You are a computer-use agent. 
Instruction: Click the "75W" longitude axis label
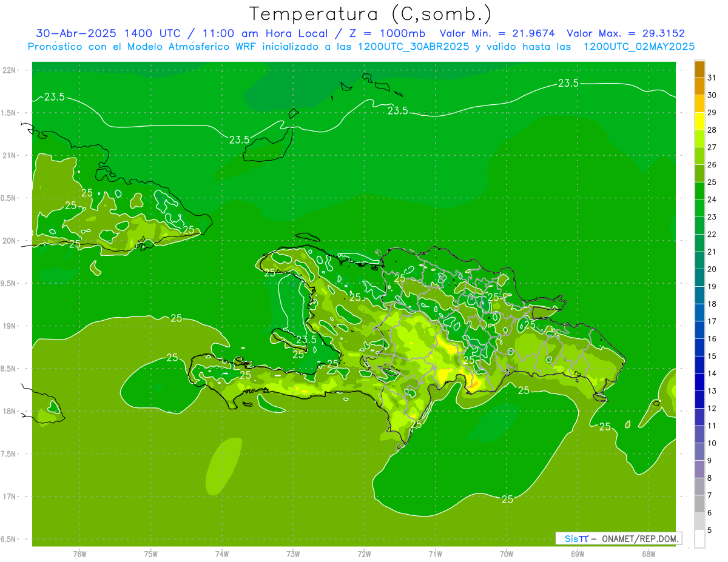click(x=151, y=554)
